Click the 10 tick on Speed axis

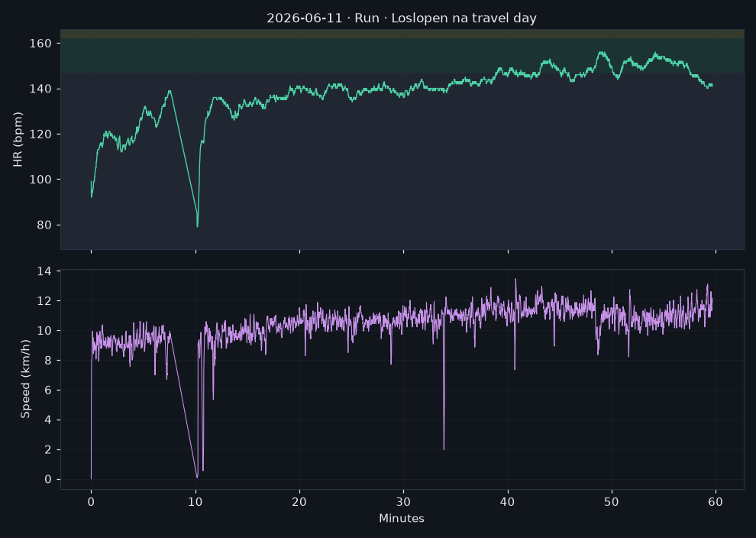click(44, 331)
